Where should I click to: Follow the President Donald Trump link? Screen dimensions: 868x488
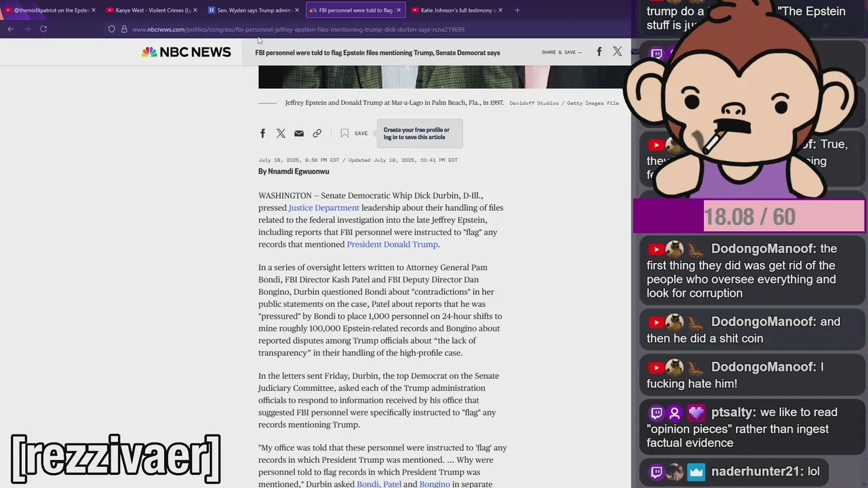tap(392, 244)
